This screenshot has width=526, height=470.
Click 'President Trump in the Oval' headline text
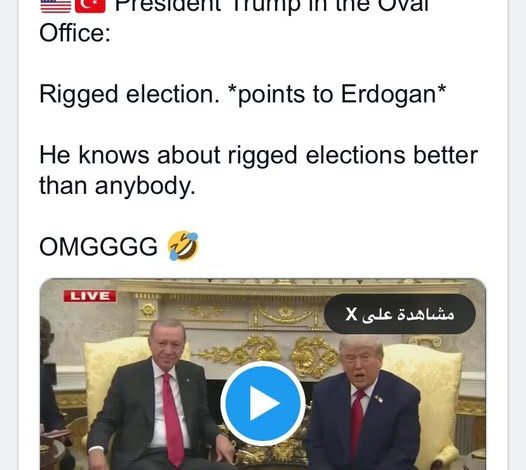[x=272, y=6]
